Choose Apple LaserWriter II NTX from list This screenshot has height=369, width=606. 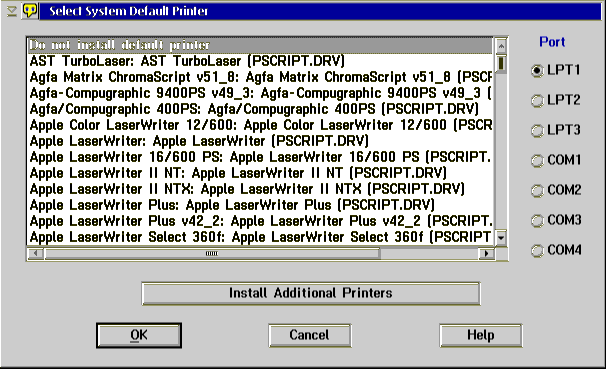click(x=260, y=189)
